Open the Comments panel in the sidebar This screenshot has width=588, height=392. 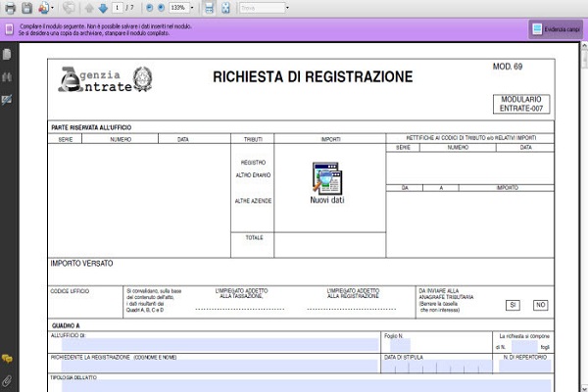7,359
